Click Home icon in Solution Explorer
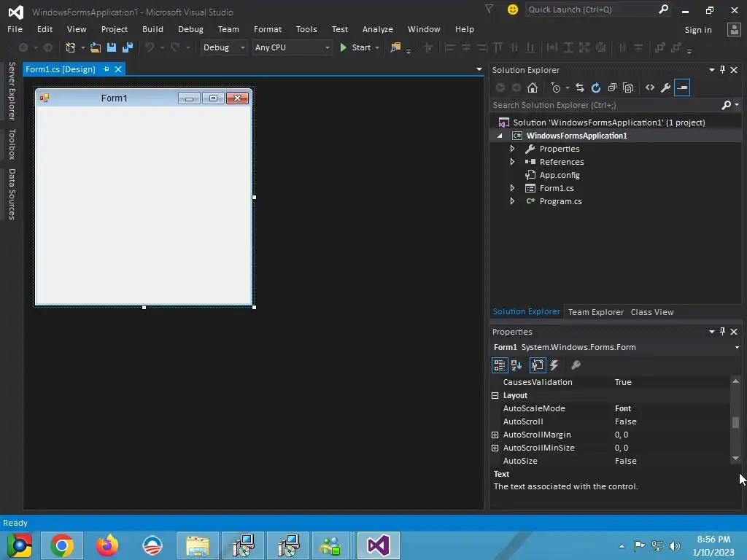 [x=533, y=87]
